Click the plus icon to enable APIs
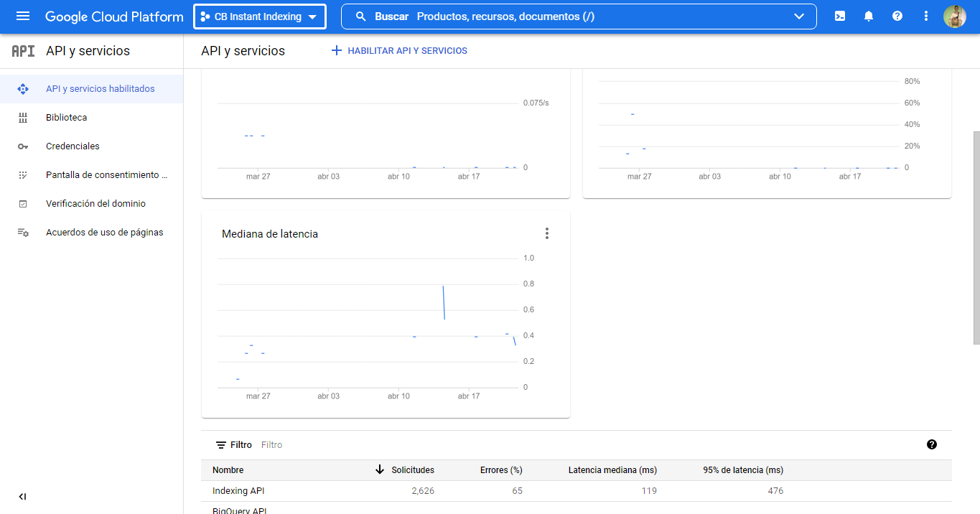 336,51
